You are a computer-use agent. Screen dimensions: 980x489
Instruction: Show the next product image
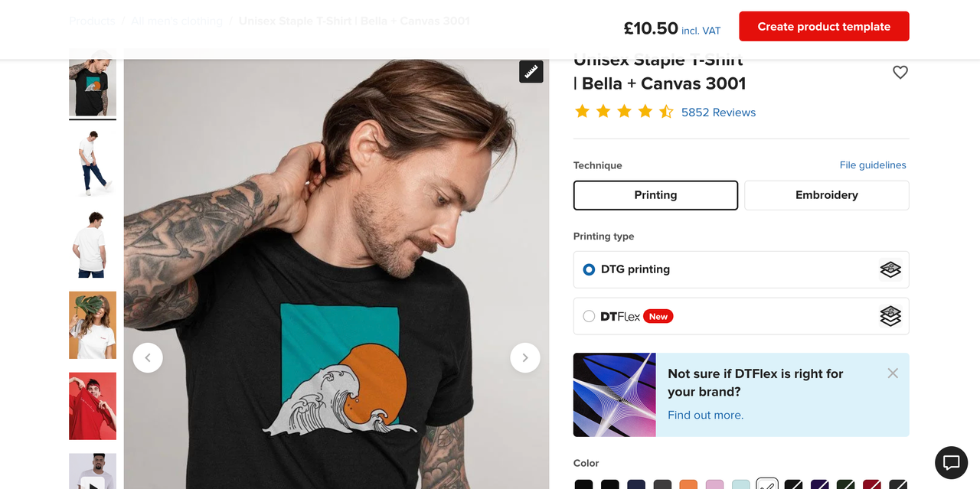coord(525,357)
